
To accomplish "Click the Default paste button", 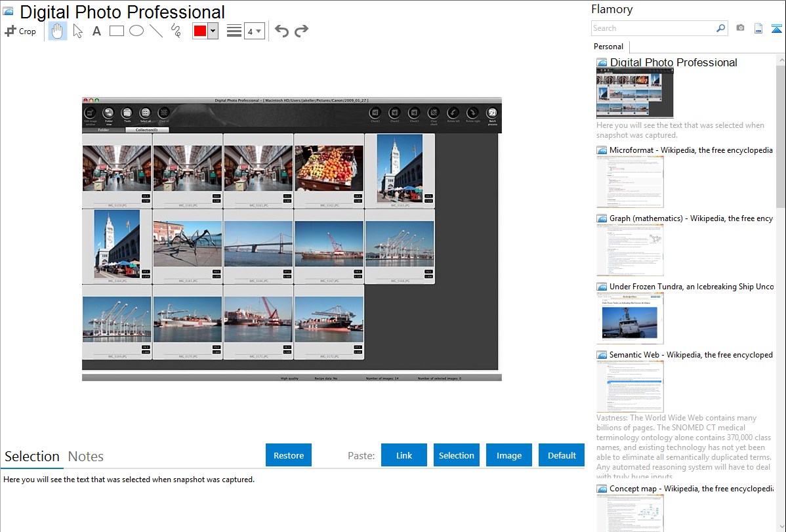I will point(562,455).
